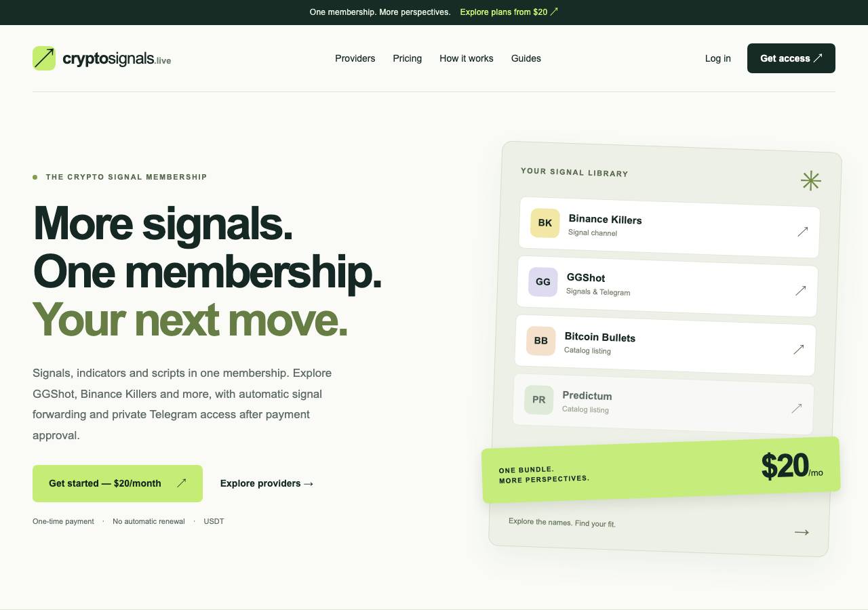
Task: Click the PR green avatar badge
Action: (x=539, y=400)
